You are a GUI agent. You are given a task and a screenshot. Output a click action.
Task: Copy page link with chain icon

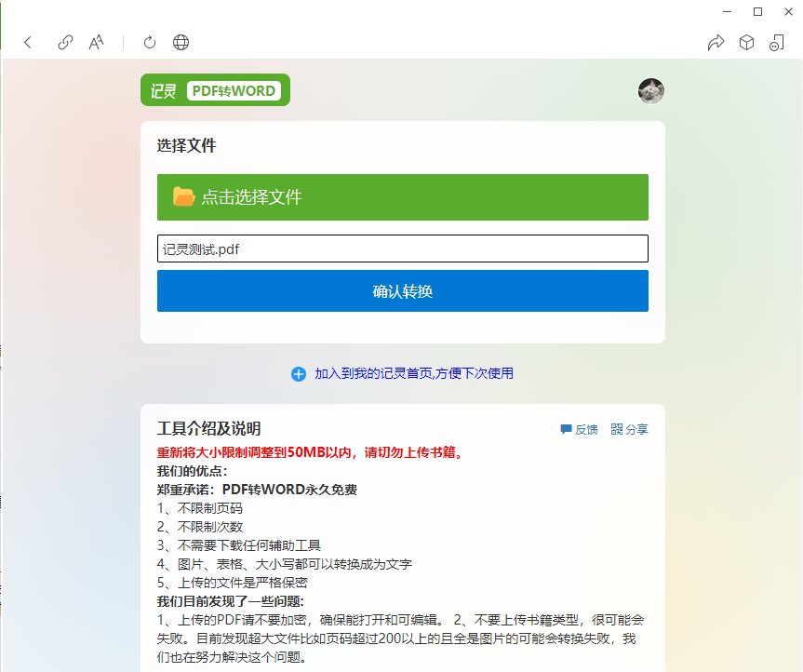(x=65, y=42)
